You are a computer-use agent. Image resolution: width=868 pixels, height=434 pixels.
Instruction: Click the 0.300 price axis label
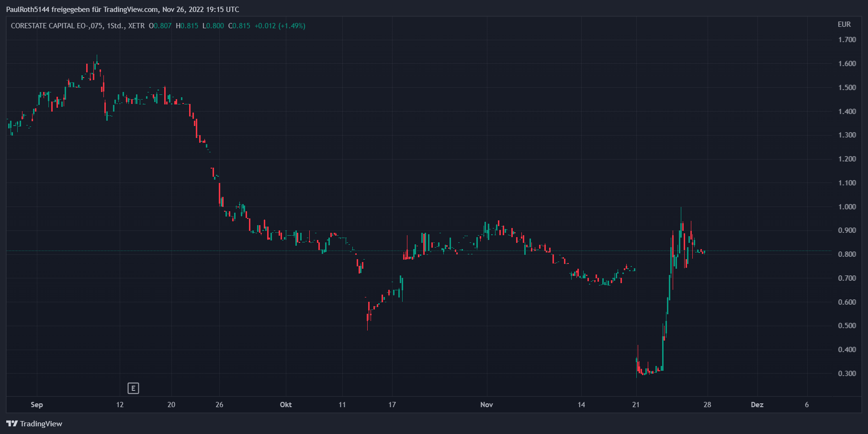point(847,374)
